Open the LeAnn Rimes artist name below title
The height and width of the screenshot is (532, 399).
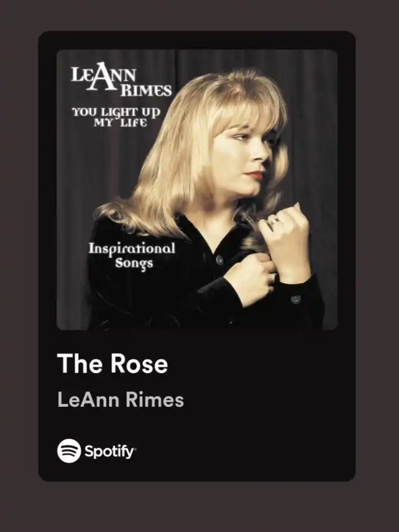tap(120, 400)
